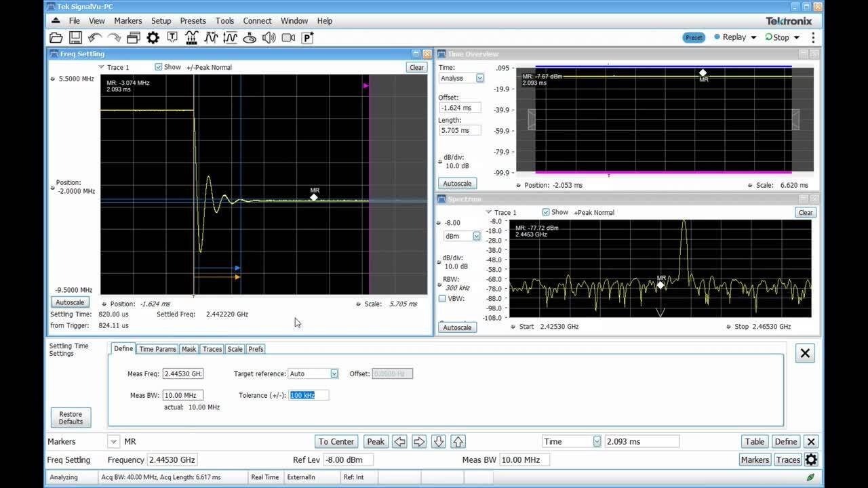This screenshot has width=868, height=488.
Task: Click the Restore Defaults button
Action: tap(71, 418)
